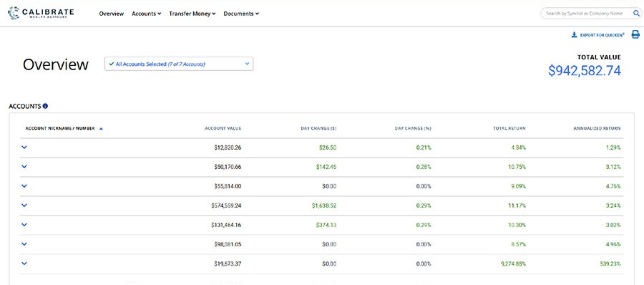This screenshot has width=644, height=285.
Task: Sort by Account Nickname / Number header
Action: tap(60, 129)
